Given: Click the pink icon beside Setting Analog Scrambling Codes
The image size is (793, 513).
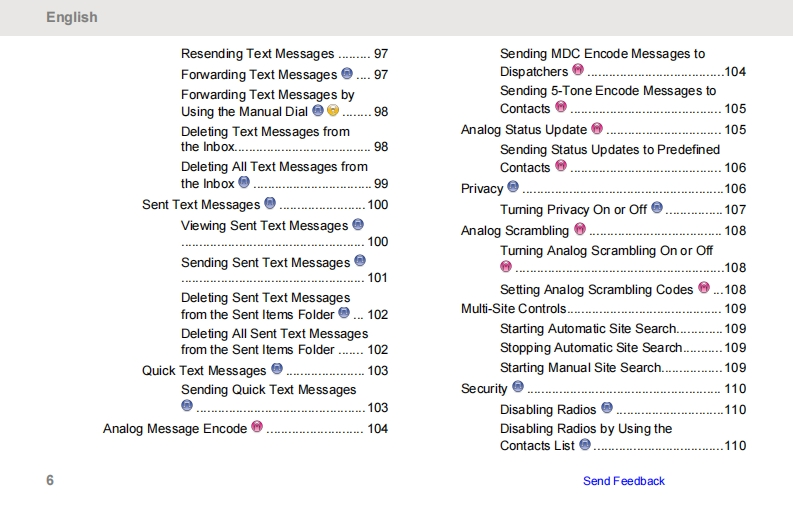Looking at the screenshot, I should [x=704, y=289].
